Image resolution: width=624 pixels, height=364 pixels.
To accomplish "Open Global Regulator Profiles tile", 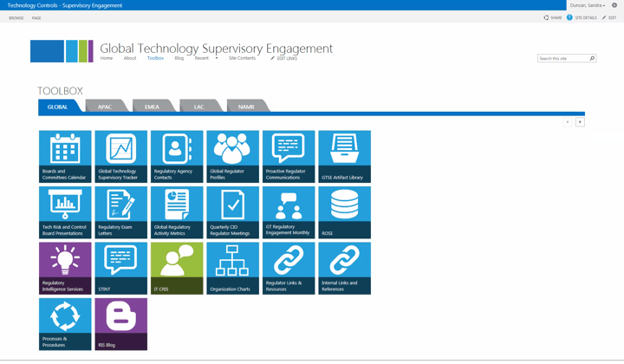I will (232, 156).
